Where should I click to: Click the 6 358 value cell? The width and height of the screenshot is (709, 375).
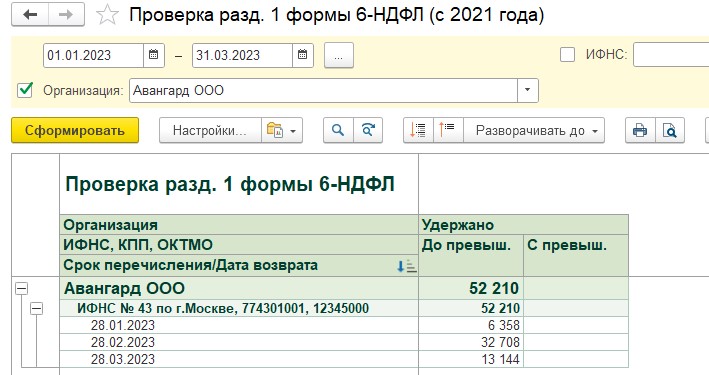[471, 325]
